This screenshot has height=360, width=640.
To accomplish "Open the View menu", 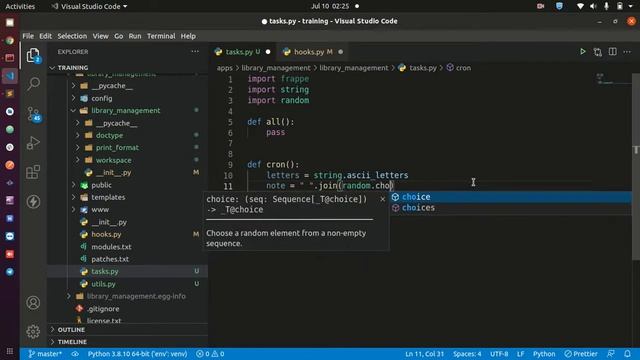I will click(x=100, y=36).
